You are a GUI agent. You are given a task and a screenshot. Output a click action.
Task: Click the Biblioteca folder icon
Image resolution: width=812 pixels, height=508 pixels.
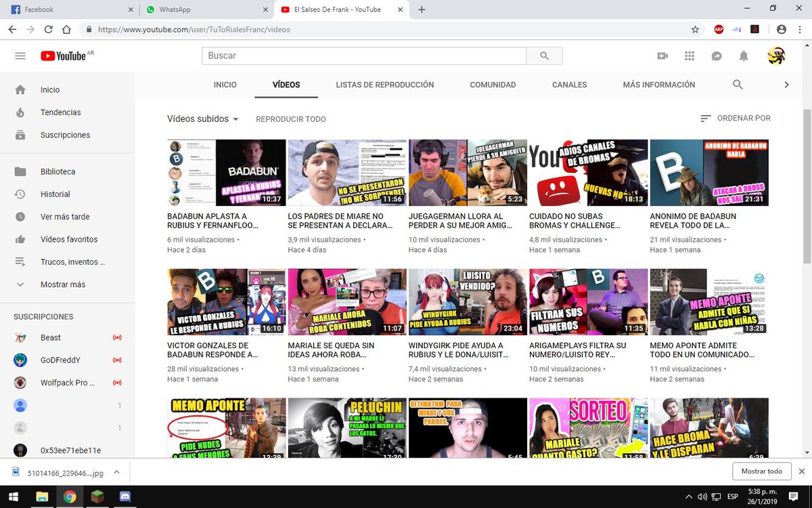coord(20,171)
